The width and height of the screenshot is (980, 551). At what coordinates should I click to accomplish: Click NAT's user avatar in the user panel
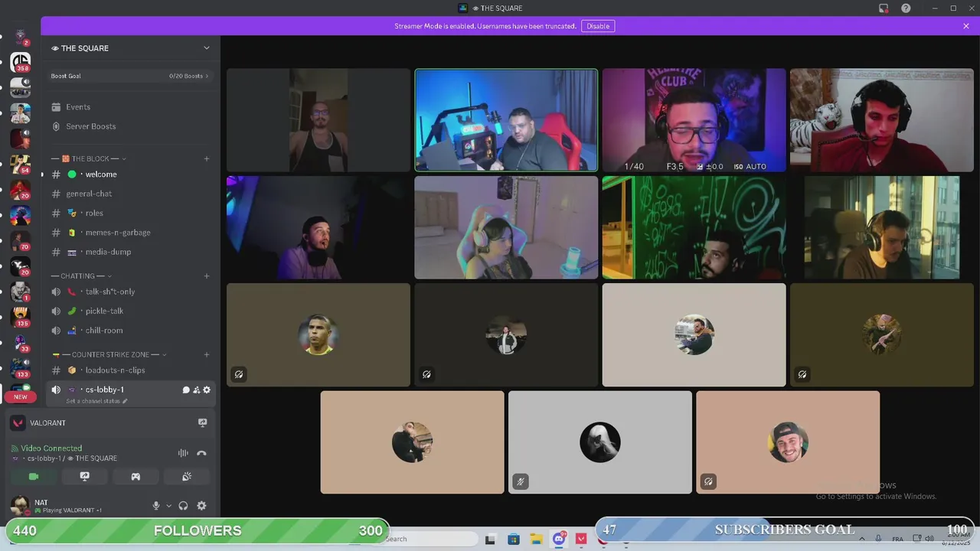(x=20, y=506)
